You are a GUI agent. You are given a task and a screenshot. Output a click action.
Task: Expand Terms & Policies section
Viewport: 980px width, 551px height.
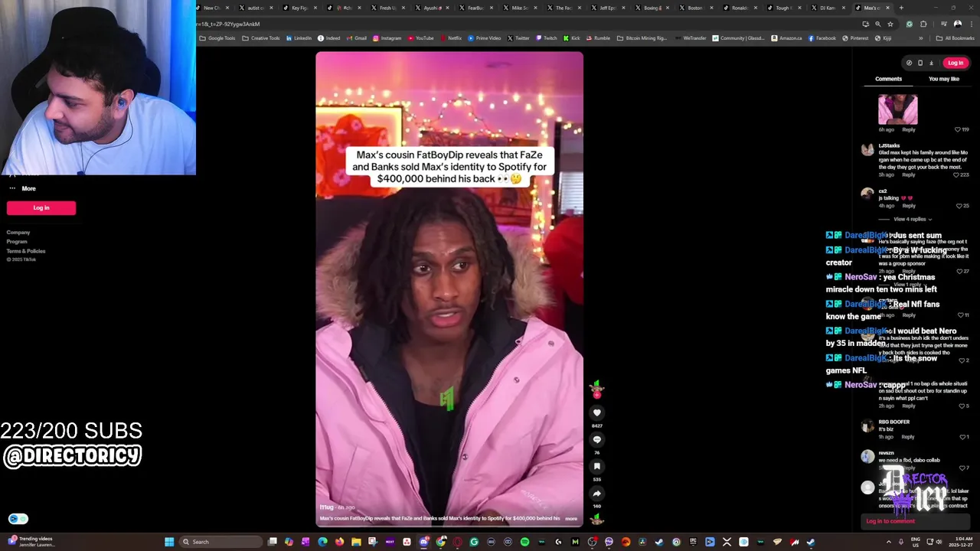(26, 251)
